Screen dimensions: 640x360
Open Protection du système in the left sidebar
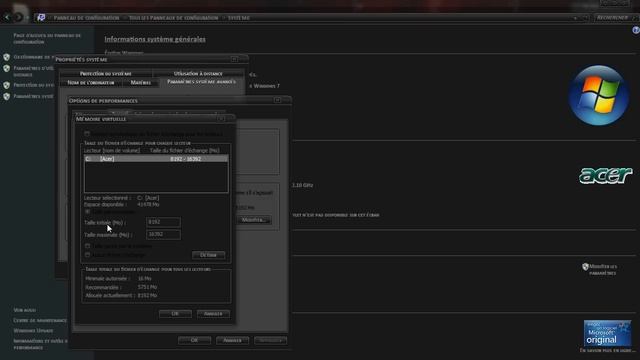pos(33,85)
